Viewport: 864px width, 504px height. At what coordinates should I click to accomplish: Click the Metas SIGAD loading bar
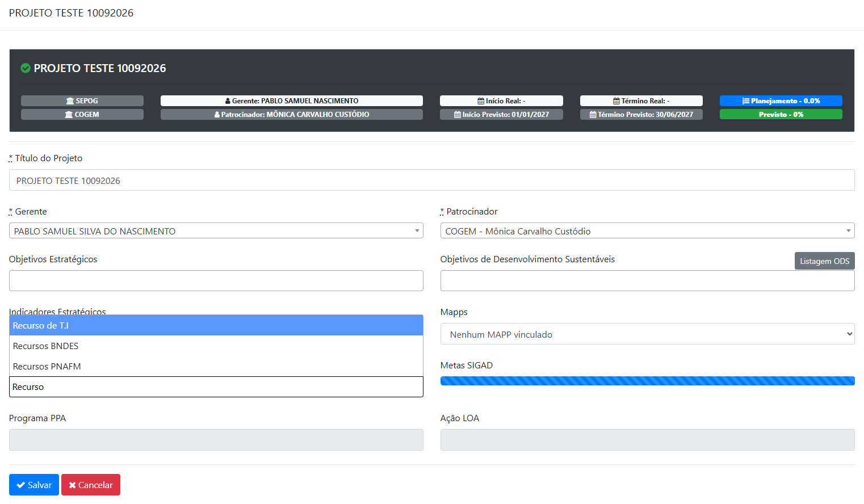click(648, 381)
